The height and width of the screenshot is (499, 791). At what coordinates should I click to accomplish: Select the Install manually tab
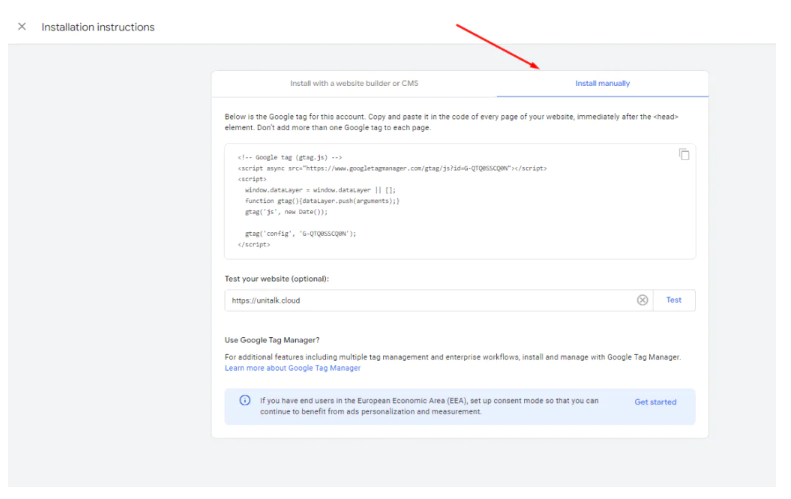[602, 83]
